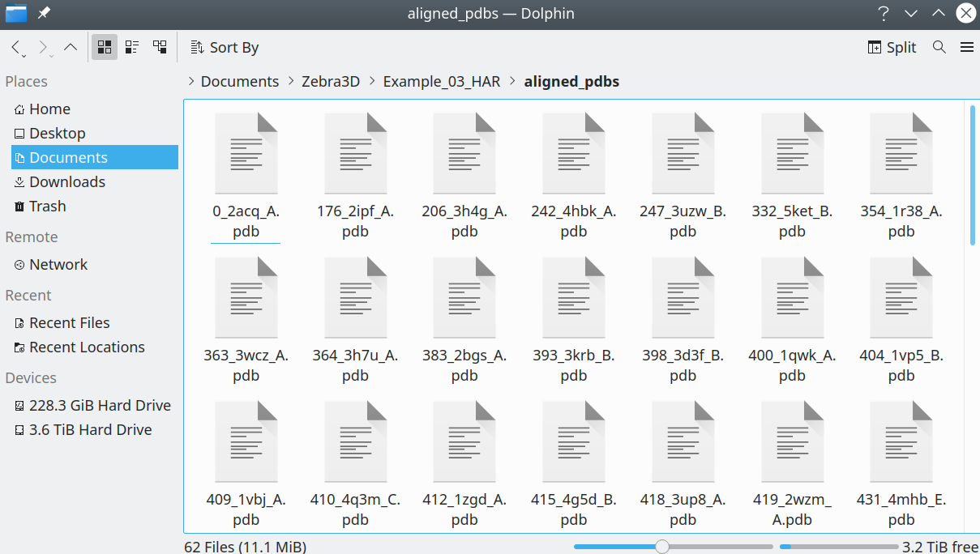The width and height of the screenshot is (980, 554).
Task: Select file 415_4g5d_B.pdb icon
Action: pos(574,441)
